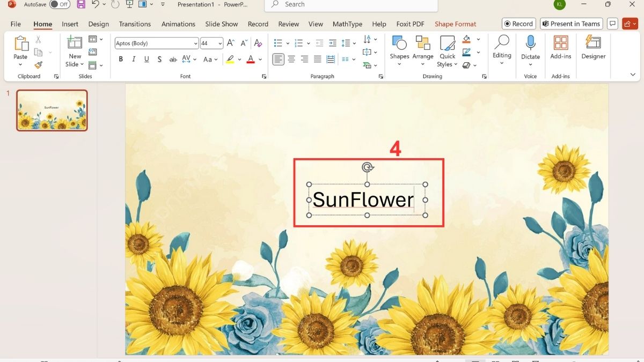Switch to the Design tab

99,24
